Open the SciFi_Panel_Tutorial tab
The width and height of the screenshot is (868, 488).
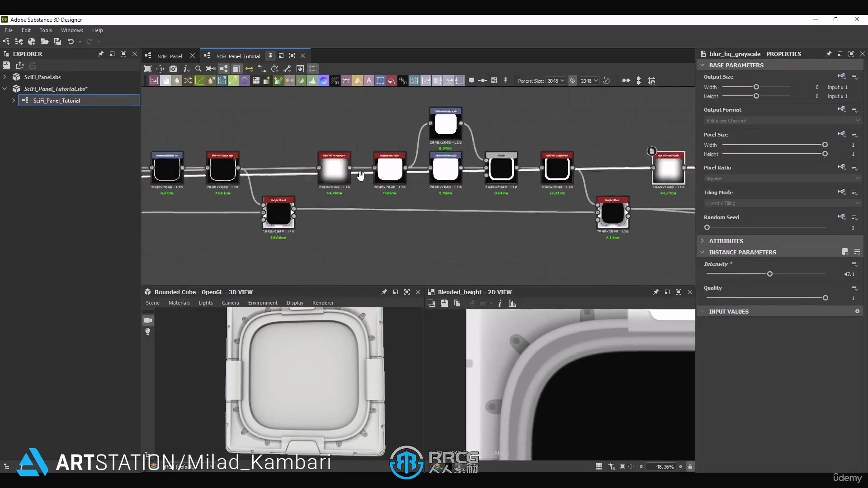(x=238, y=56)
